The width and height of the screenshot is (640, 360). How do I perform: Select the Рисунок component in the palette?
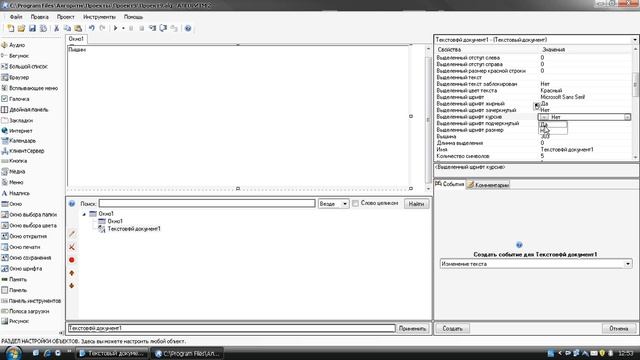[15, 321]
